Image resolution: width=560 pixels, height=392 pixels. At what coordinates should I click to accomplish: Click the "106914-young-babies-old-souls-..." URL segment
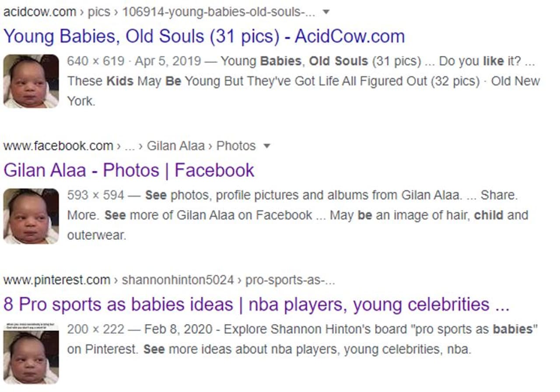click(219, 12)
